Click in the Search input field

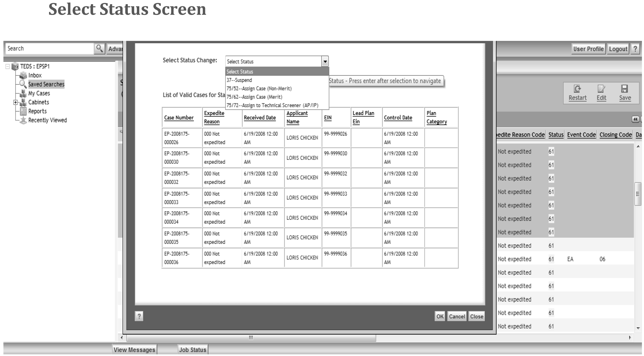(x=49, y=49)
